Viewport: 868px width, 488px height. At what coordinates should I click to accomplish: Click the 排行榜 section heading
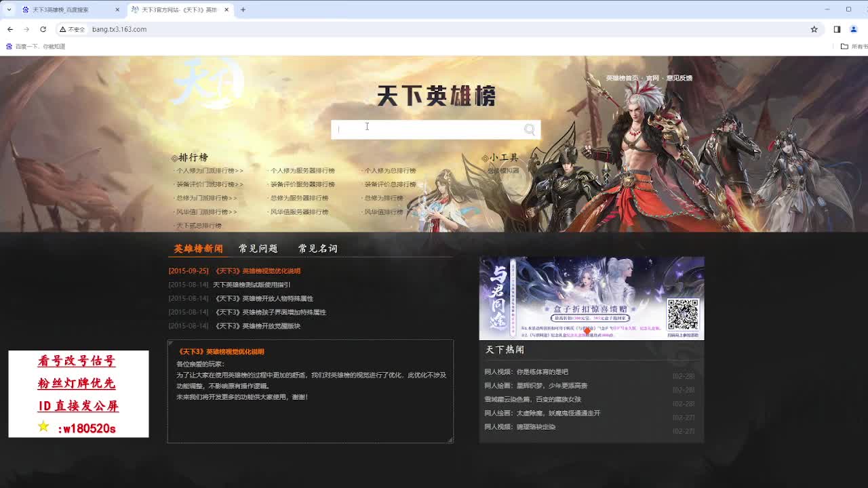[x=193, y=157]
